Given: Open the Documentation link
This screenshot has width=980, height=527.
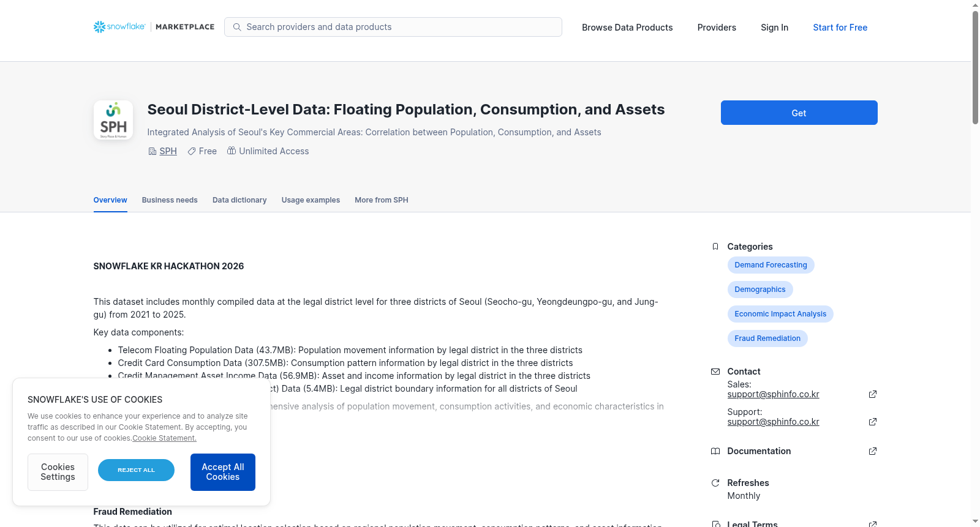Looking at the screenshot, I should (x=759, y=451).
